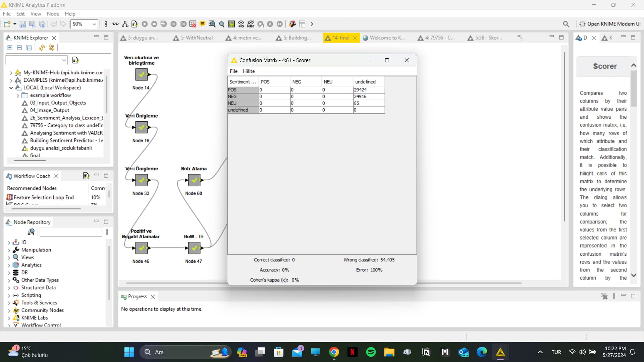Image resolution: width=644 pixels, height=362 pixels.
Task: Click the Refresh icon in KNIME Explorer
Action: click(x=42, y=48)
